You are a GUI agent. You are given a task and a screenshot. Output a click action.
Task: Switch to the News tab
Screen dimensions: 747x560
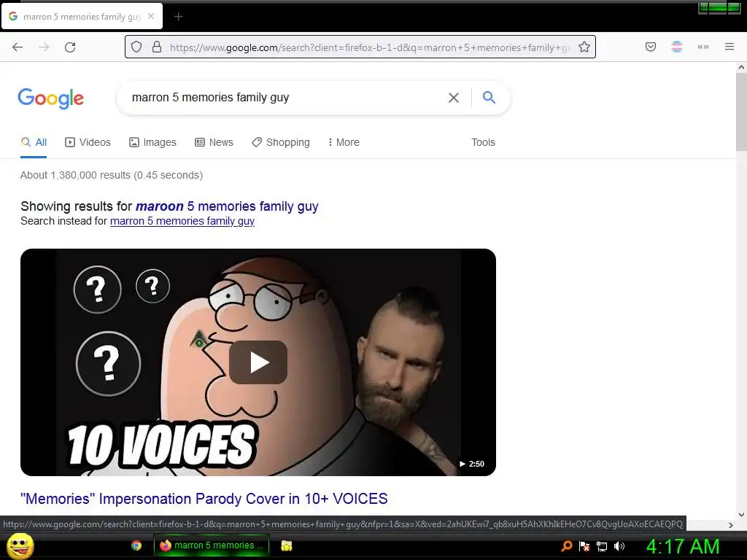pos(214,142)
